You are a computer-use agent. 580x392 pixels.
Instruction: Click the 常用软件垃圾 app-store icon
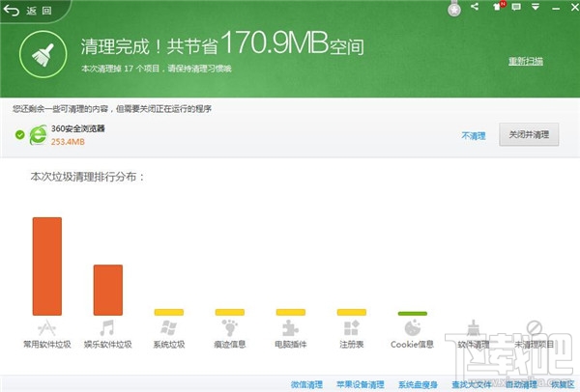pyautogui.click(x=46, y=328)
